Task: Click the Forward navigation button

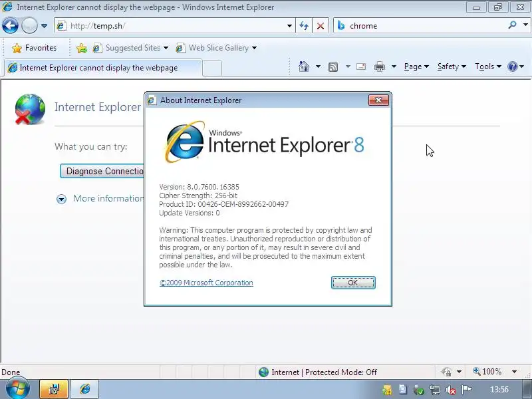Action: coord(29,26)
